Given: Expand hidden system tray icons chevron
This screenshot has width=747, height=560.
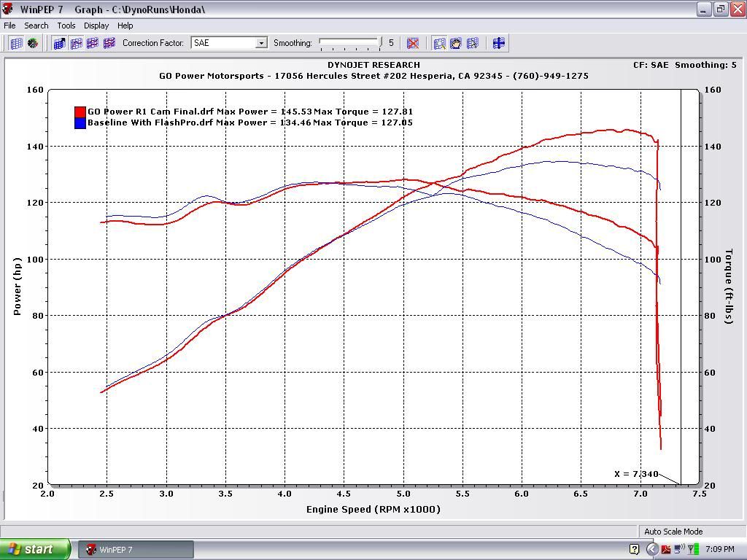Looking at the screenshot, I should 652,549.
